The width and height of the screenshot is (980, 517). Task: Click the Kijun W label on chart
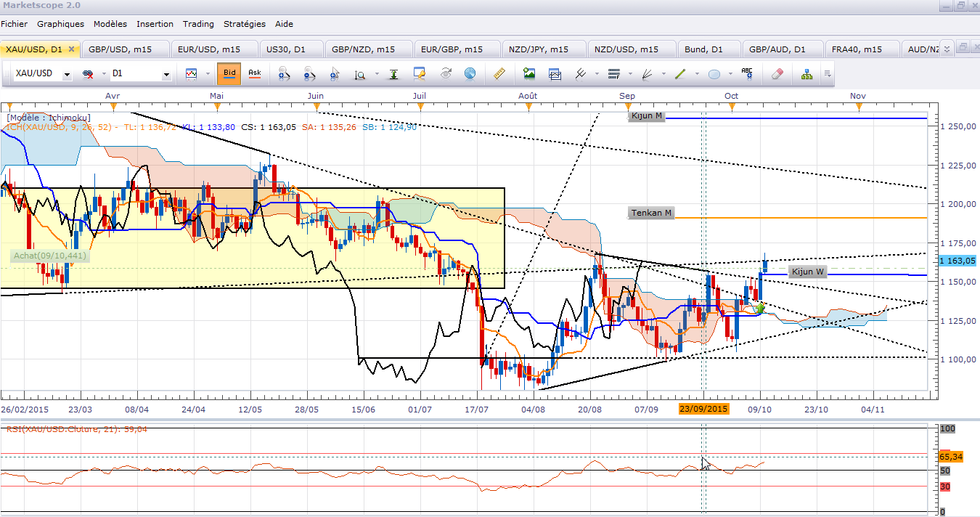click(808, 272)
